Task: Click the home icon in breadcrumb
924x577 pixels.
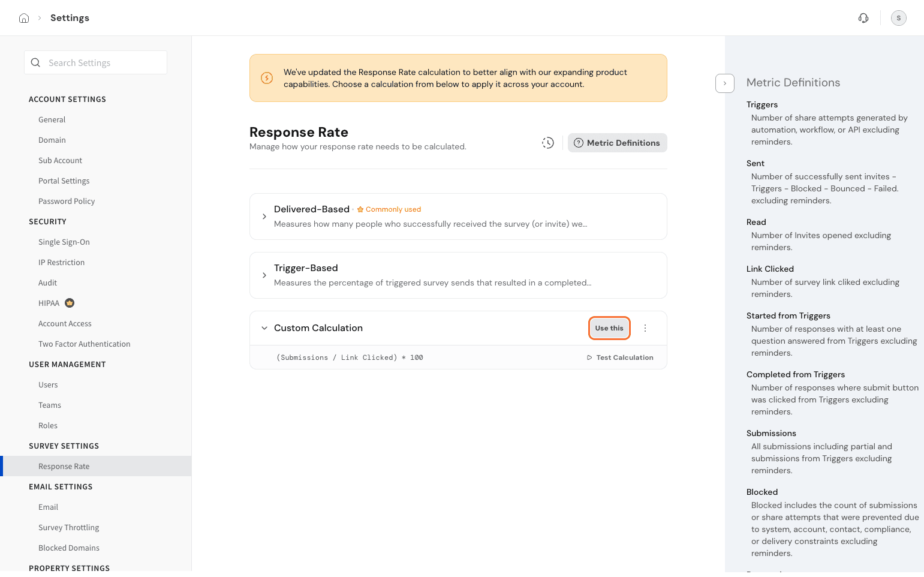Action: click(x=24, y=18)
